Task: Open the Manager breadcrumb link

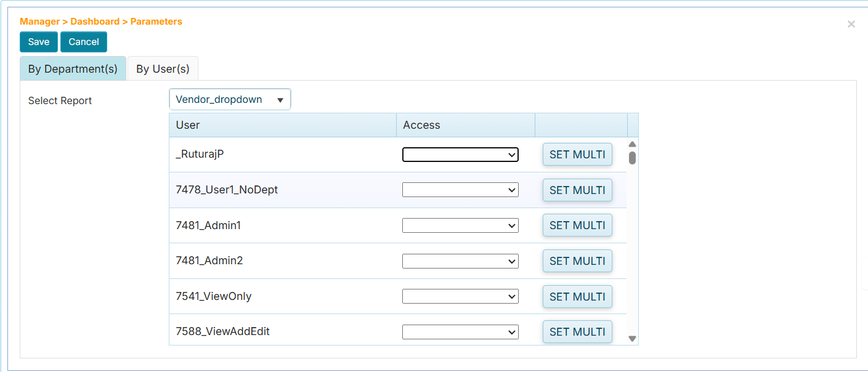Action: 39,21
